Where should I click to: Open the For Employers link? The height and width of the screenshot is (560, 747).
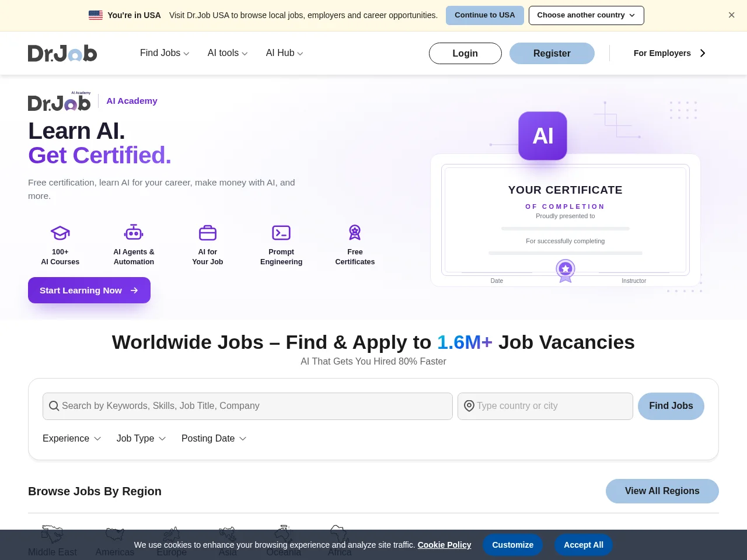[670, 53]
